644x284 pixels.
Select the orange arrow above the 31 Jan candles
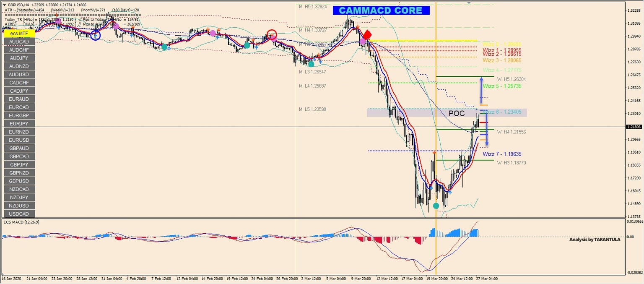tap(133, 28)
